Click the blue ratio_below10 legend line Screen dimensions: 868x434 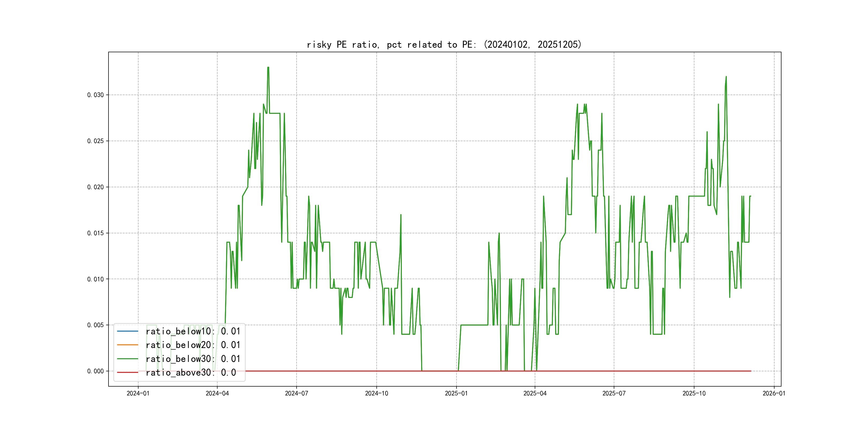(127, 331)
